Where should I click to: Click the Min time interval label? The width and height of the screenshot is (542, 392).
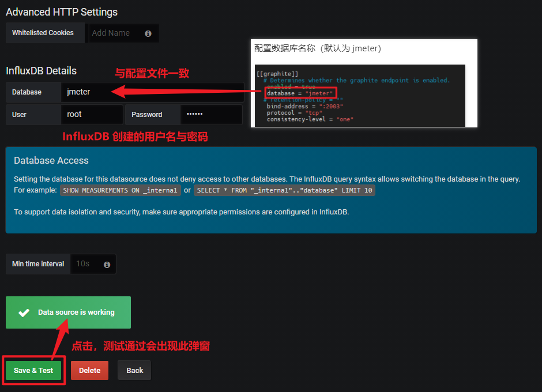coord(38,264)
